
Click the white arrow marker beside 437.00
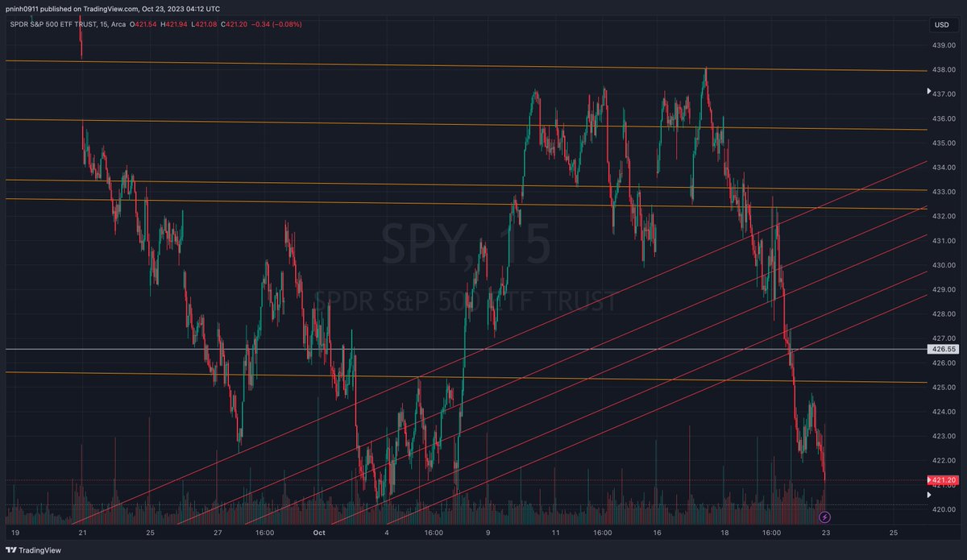point(928,92)
